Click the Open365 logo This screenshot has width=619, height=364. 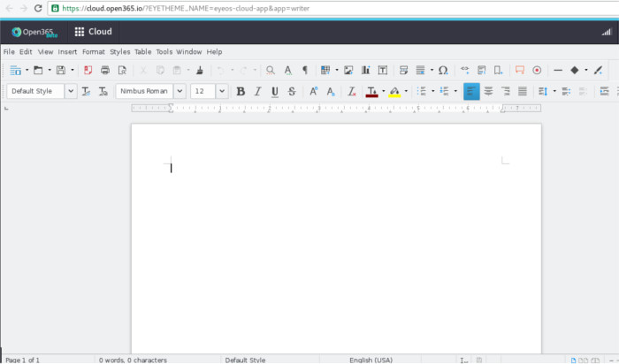coord(34,33)
